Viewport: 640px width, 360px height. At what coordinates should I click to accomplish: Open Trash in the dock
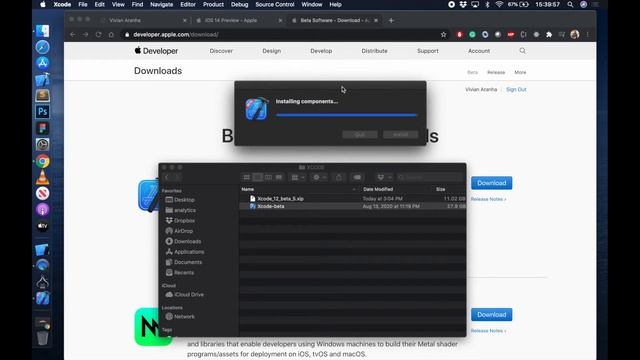[42, 338]
